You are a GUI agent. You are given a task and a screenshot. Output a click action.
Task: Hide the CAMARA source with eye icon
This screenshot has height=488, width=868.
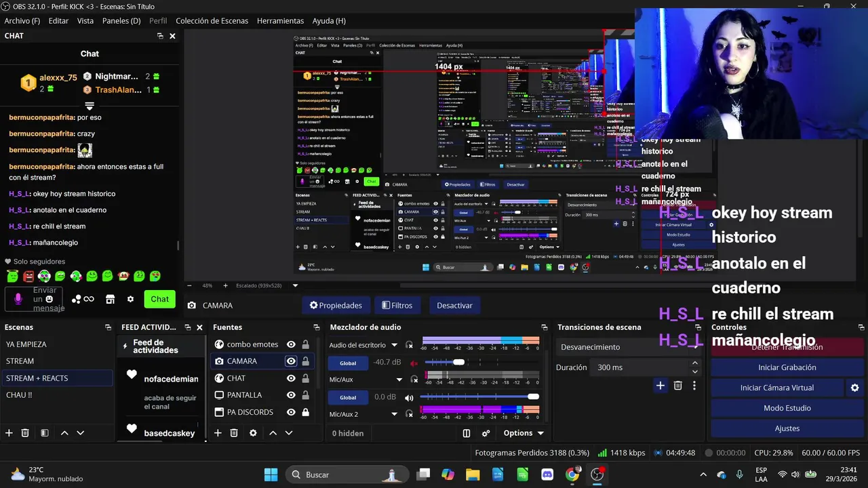click(x=291, y=361)
